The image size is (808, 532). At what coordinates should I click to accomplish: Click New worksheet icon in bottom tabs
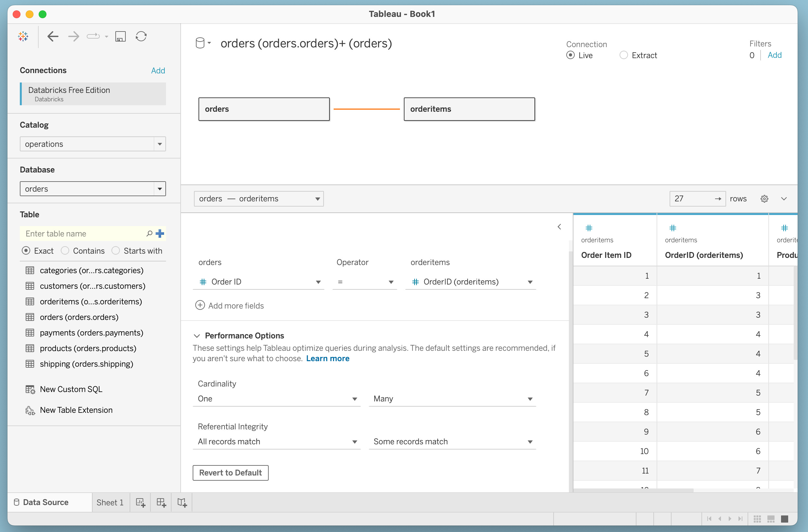[x=141, y=502]
